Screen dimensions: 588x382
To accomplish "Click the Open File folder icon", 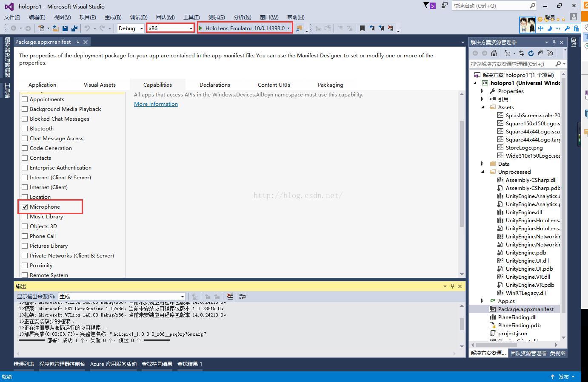I will pyautogui.click(x=55, y=28).
